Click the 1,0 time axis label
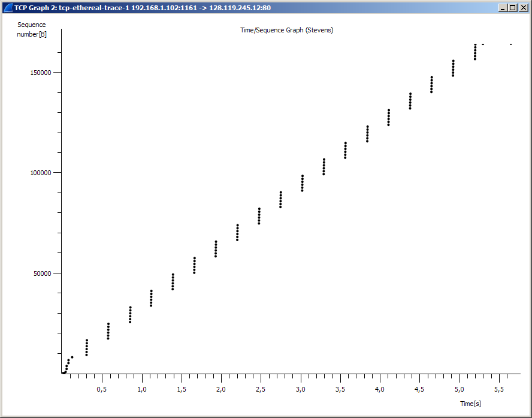The height and width of the screenshot is (418, 532). [x=142, y=389]
